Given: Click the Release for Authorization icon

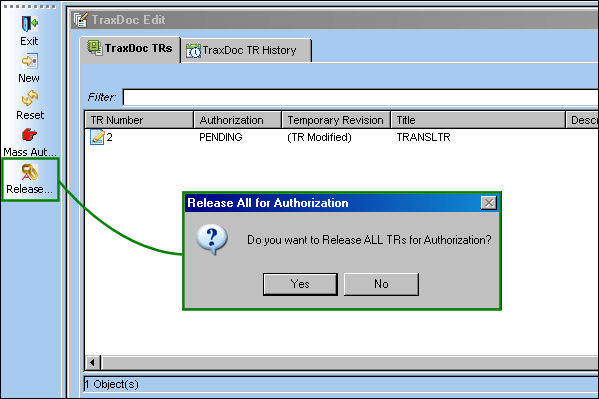Looking at the screenshot, I should click(x=29, y=172).
